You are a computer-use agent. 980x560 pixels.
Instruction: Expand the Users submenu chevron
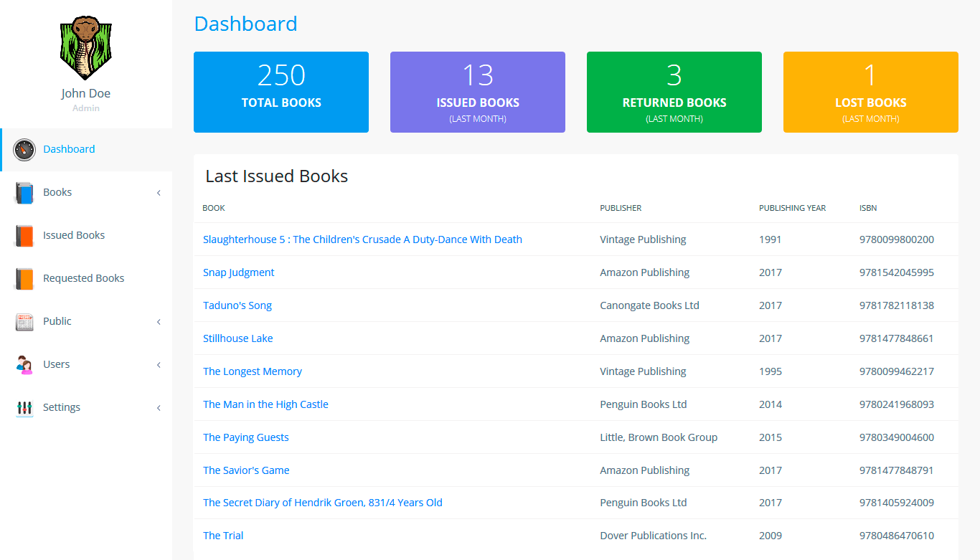pyautogui.click(x=159, y=365)
